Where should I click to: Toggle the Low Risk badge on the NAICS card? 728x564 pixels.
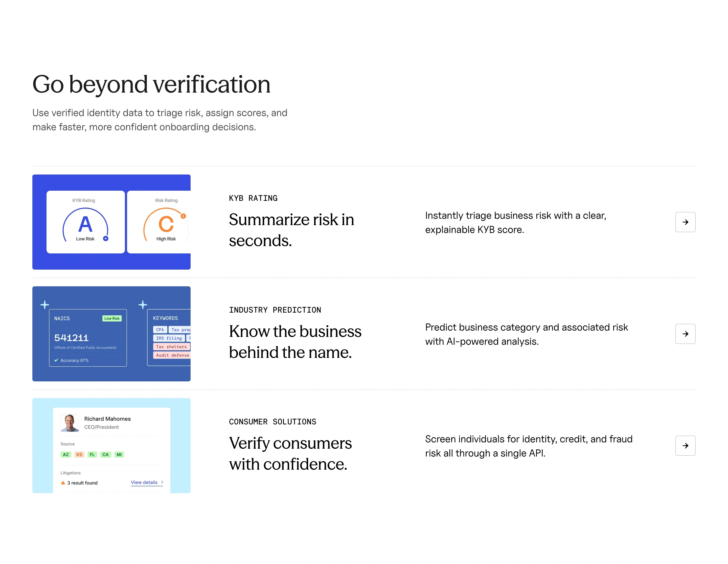click(x=112, y=318)
